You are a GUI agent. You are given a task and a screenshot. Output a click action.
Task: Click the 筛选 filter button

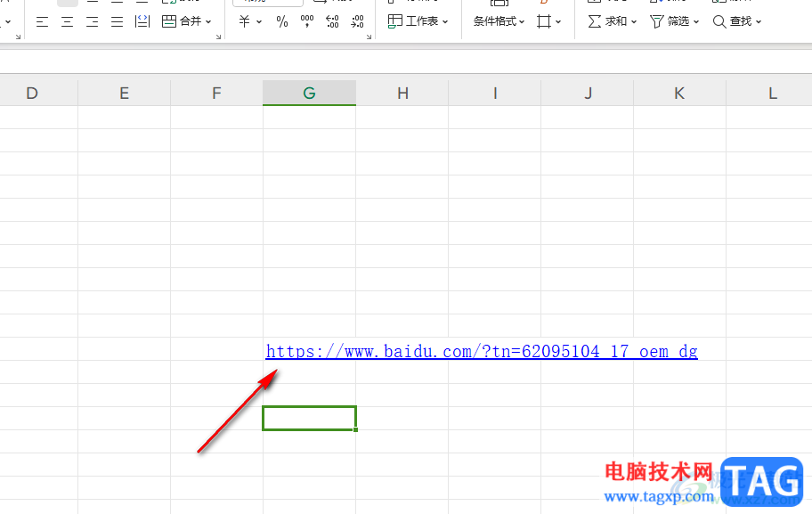pos(670,21)
